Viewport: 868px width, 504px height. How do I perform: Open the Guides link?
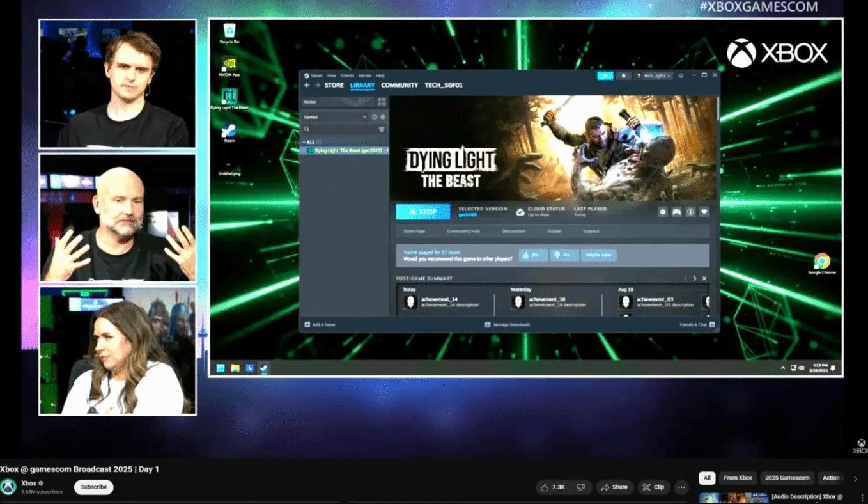tap(554, 231)
